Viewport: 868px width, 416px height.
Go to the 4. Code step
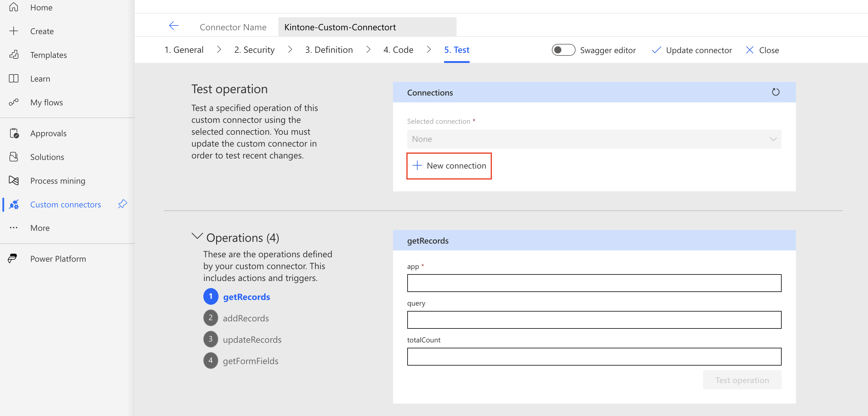pyautogui.click(x=398, y=50)
